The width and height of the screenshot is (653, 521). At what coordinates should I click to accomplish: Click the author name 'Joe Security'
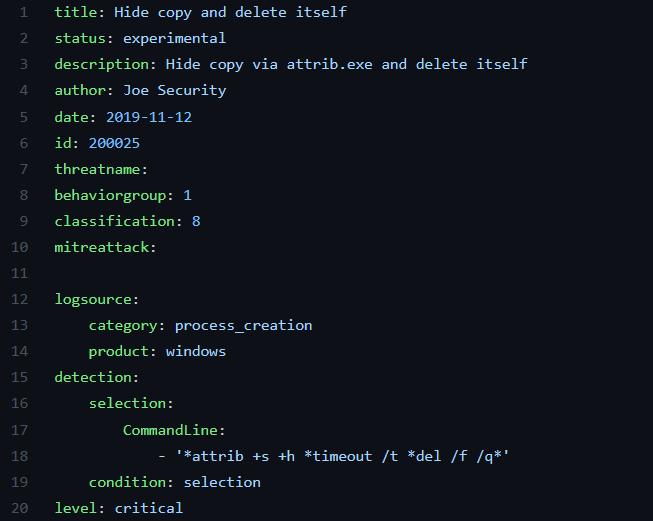174,91
